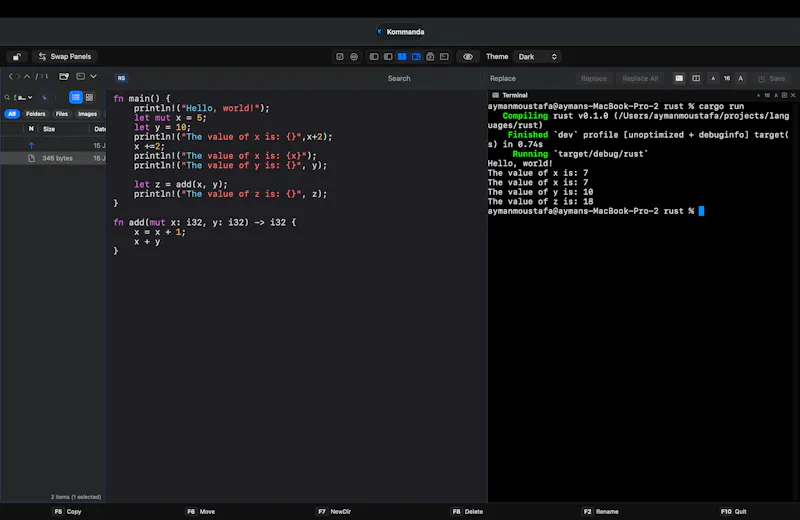Click the Terminal panel title
This screenshot has height=520, width=800.
514,95
